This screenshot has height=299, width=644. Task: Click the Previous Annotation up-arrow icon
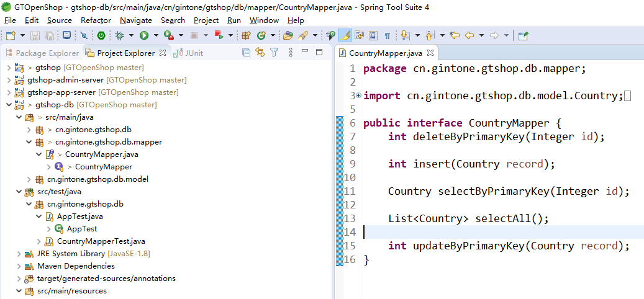coord(430,36)
